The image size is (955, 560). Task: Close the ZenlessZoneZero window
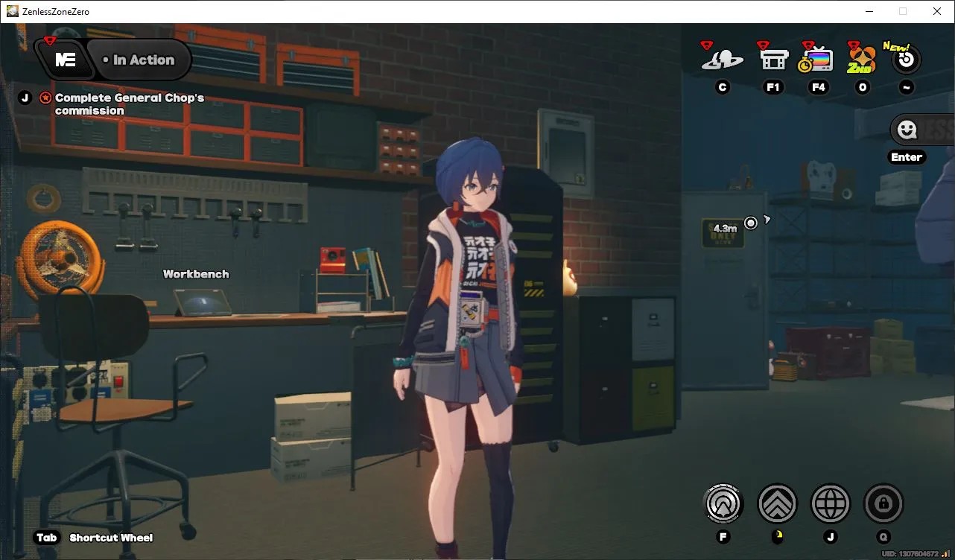point(938,11)
